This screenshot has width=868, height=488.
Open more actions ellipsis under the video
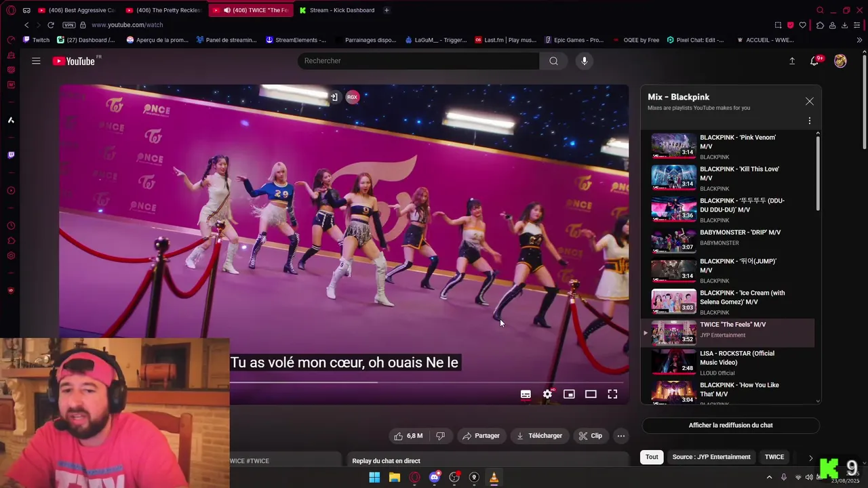pyautogui.click(x=620, y=436)
